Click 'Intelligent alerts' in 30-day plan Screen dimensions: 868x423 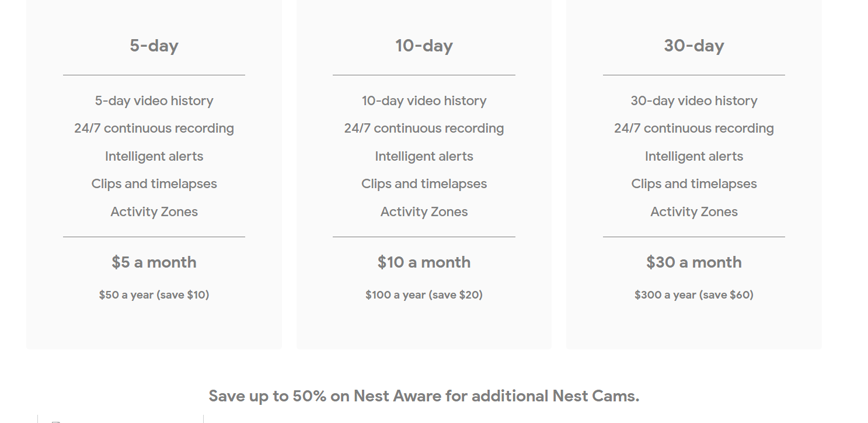click(x=694, y=157)
